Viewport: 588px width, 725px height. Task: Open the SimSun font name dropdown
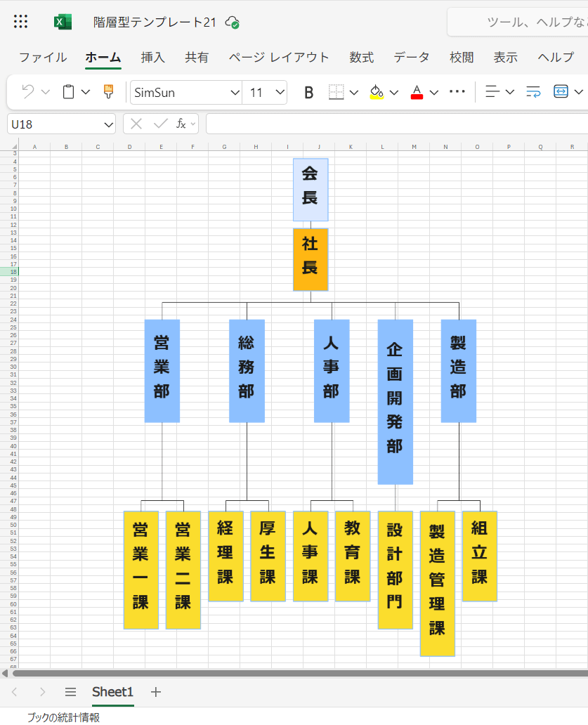point(235,93)
